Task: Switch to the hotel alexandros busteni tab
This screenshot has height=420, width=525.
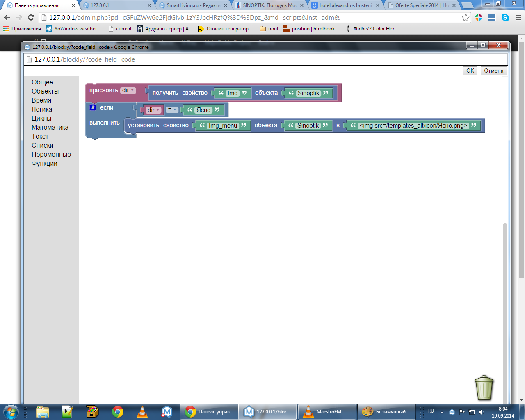Action: 346,5
